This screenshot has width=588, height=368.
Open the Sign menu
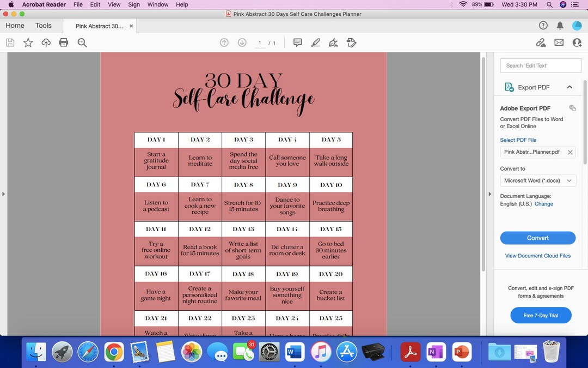coord(134,4)
